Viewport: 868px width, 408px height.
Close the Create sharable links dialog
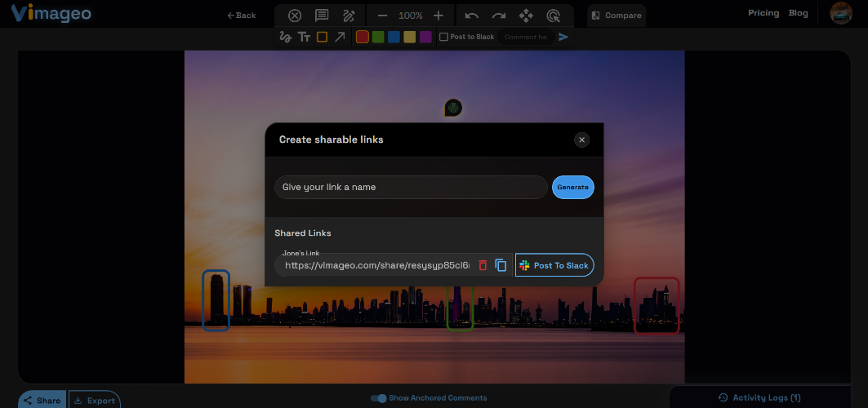point(582,140)
